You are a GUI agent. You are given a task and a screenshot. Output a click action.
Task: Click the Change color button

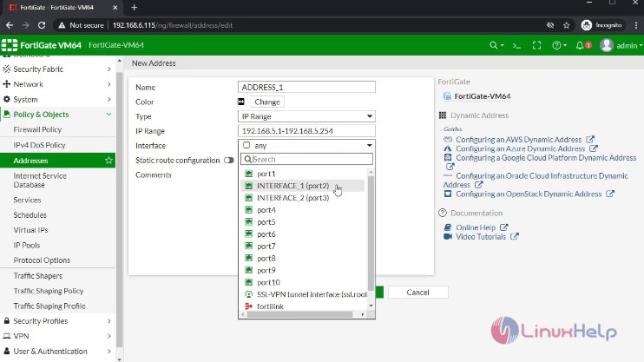tap(267, 102)
